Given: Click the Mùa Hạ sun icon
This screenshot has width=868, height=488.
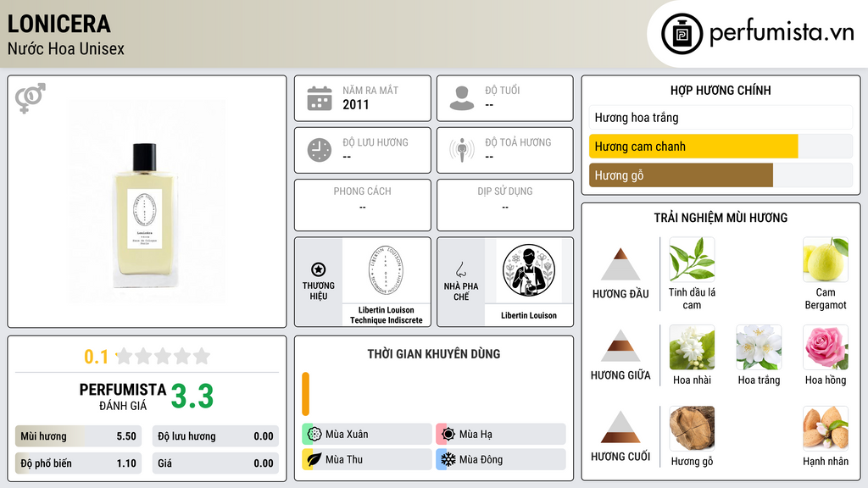Looking at the screenshot, I should click(448, 435).
